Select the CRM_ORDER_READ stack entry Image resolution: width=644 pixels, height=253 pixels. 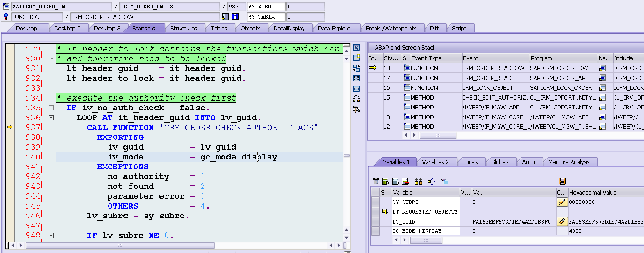tap(486, 78)
